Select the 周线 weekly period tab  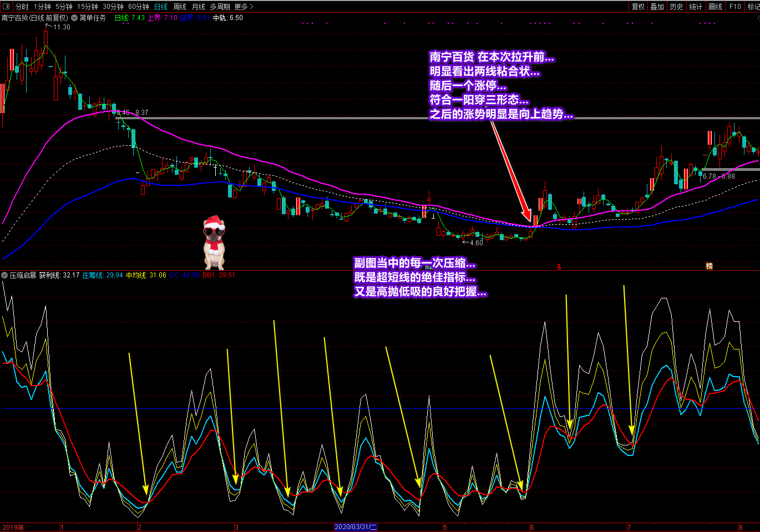[x=180, y=7]
